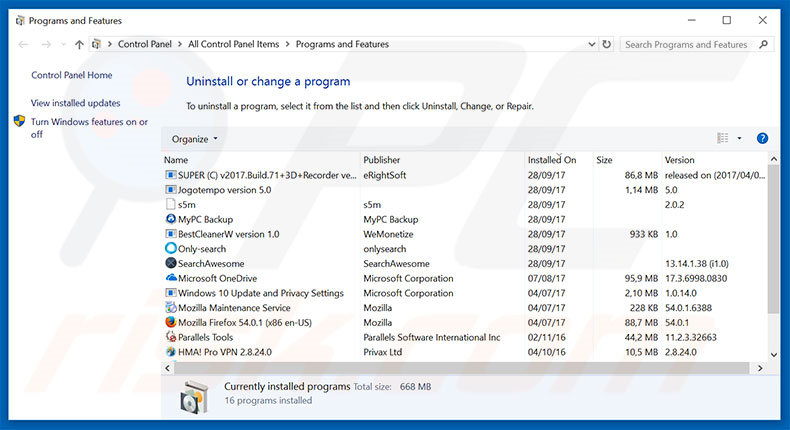Click the s5m blank file icon
Screen dimensions: 790x430
click(171, 204)
